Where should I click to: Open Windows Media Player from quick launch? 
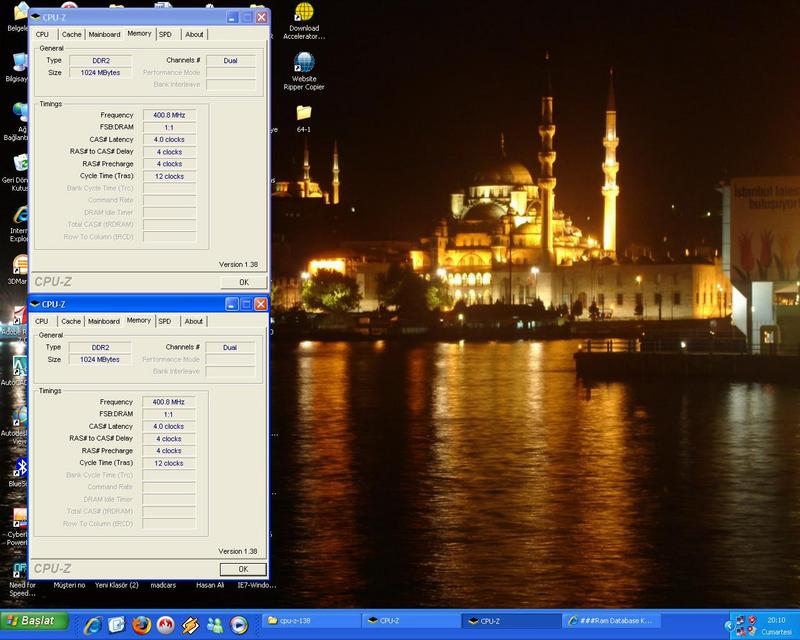[239, 625]
